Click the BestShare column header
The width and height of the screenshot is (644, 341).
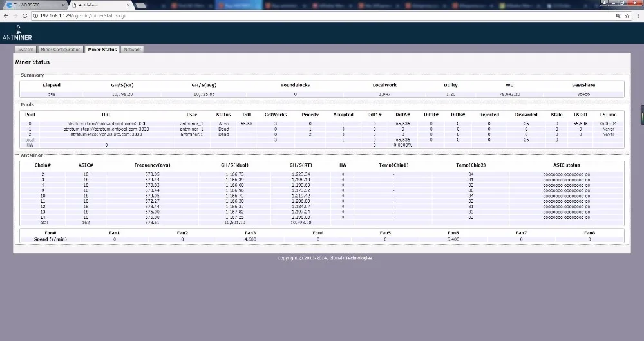(583, 85)
